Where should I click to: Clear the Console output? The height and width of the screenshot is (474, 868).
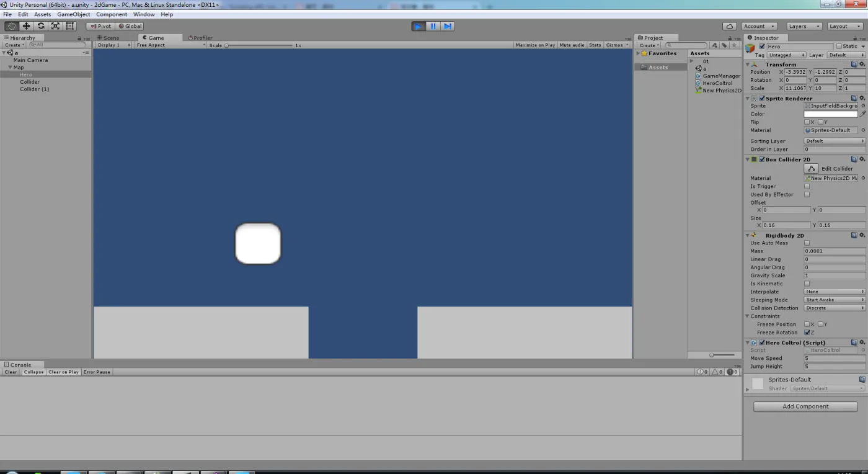click(x=11, y=372)
